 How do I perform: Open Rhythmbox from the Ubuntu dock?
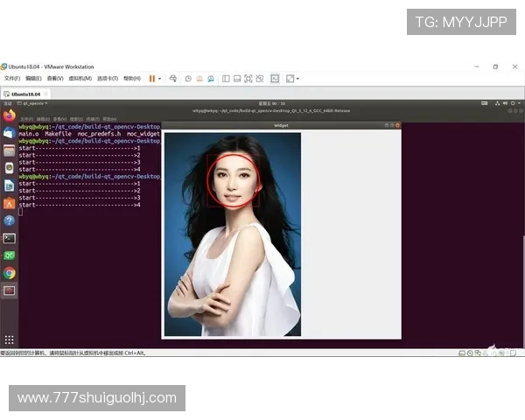10,168
